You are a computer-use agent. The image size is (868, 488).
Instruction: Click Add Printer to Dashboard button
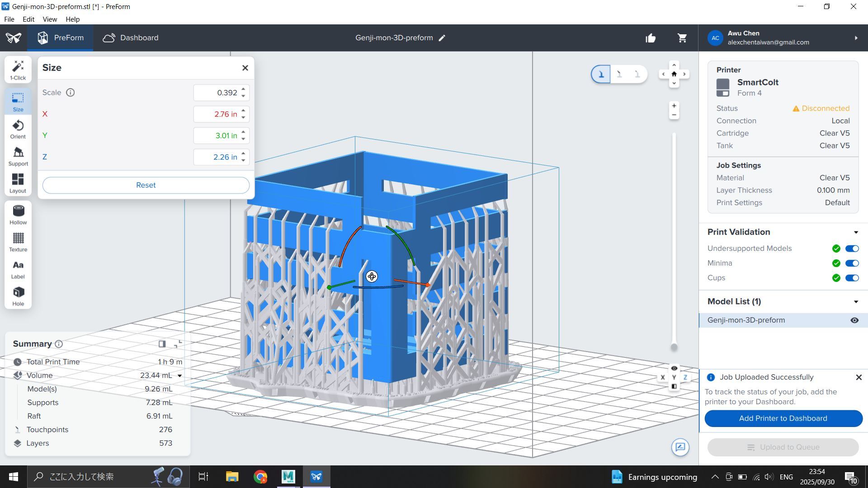783,418
